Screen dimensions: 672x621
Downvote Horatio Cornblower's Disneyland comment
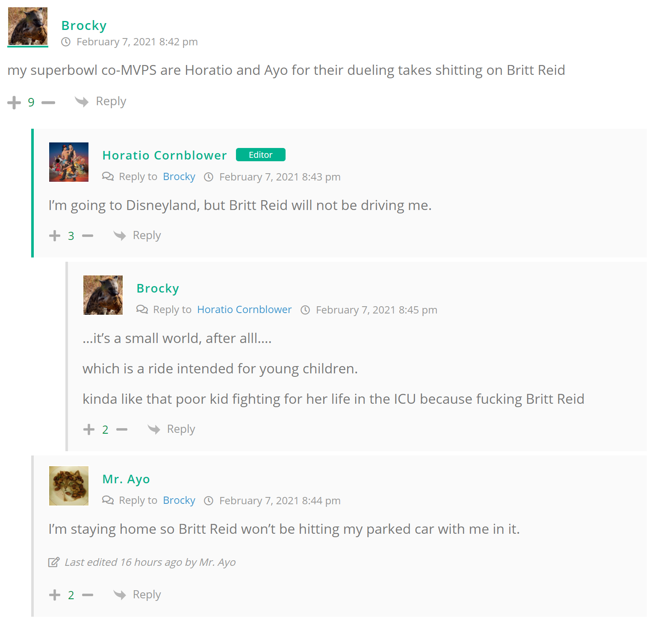(88, 236)
